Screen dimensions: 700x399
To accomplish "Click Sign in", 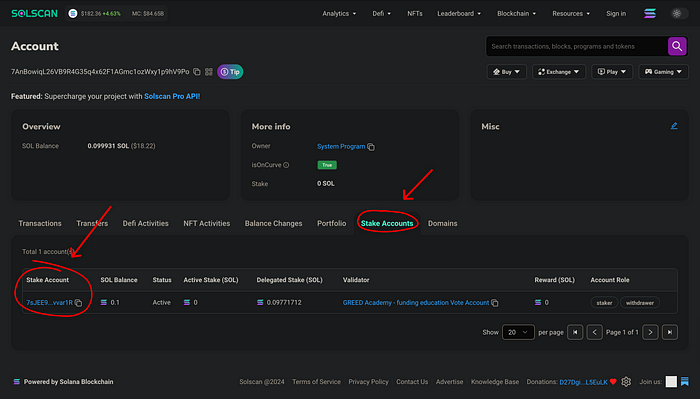I will 616,13.
